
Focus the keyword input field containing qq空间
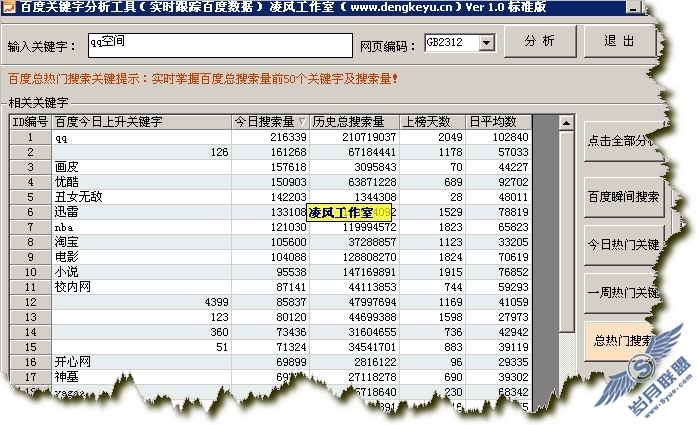(x=220, y=45)
